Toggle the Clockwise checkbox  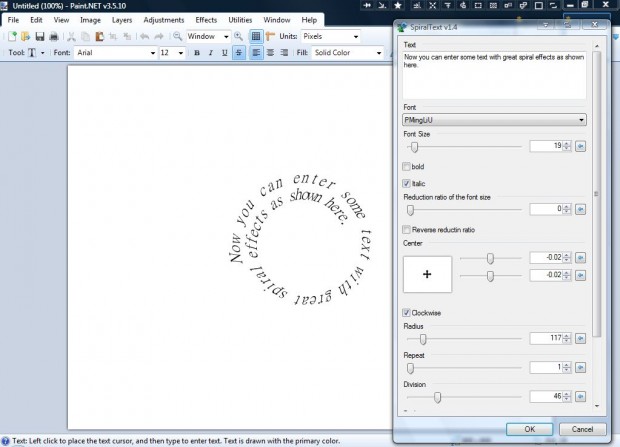click(406, 313)
